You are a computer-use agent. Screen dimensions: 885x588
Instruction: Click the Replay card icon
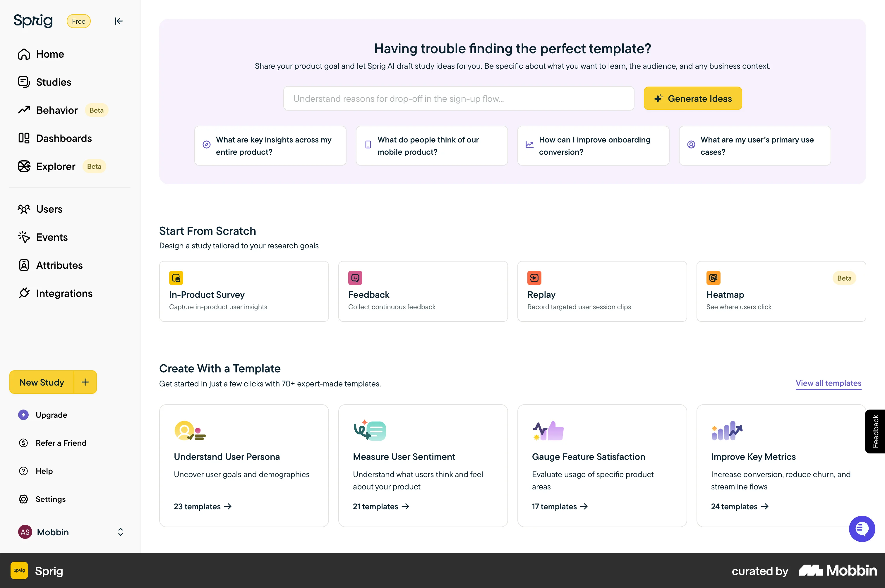click(534, 278)
